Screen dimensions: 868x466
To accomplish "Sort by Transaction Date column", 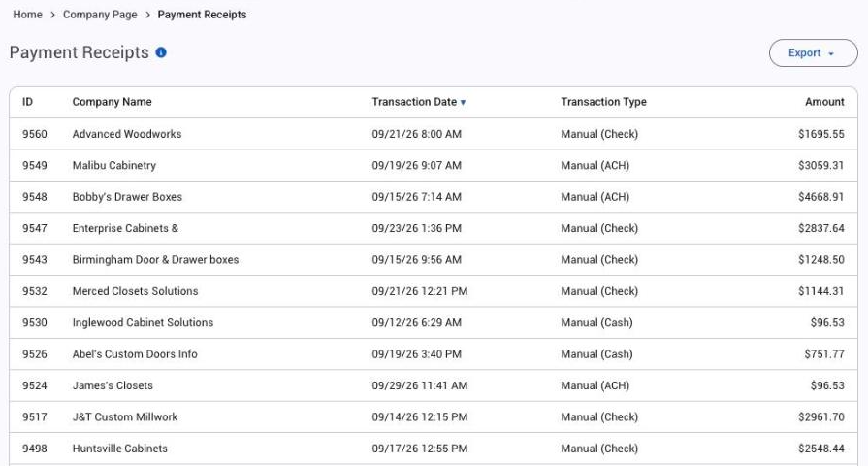I will tap(419, 102).
